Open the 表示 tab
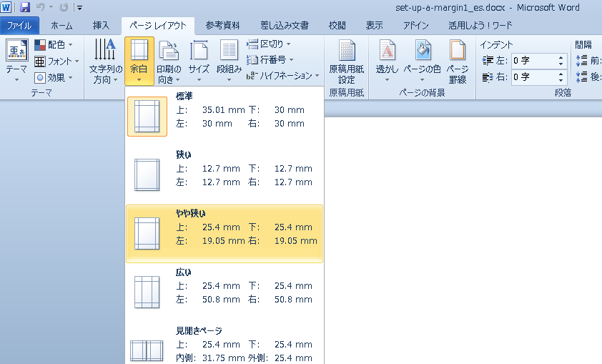This screenshot has height=364, width=602. click(x=374, y=26)
